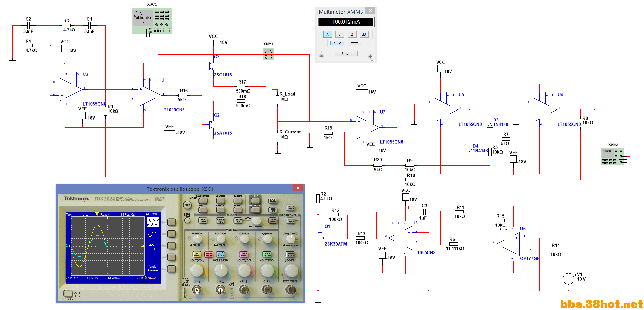Click the XSC1 Tektronix oscilloscope instrument icon

(x=152, y=21)
